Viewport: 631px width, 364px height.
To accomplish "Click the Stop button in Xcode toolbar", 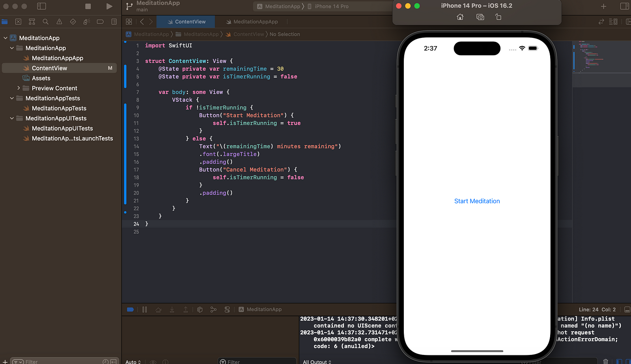I will tap(88, 6).
